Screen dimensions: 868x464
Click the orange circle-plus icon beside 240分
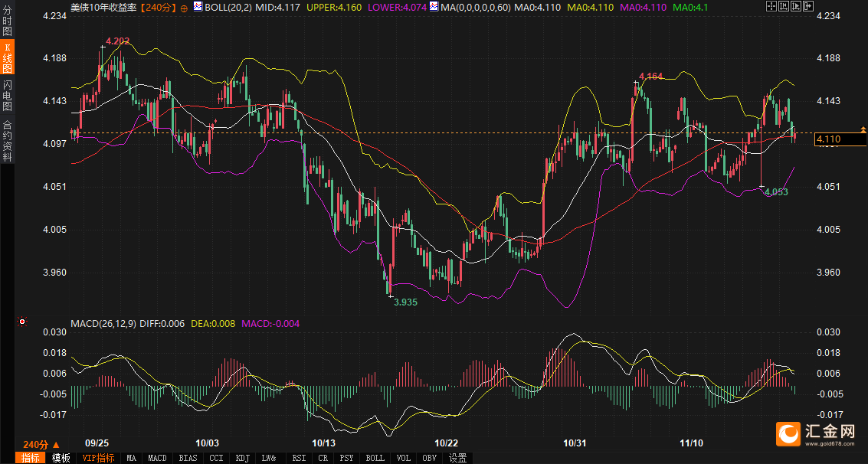184,7
